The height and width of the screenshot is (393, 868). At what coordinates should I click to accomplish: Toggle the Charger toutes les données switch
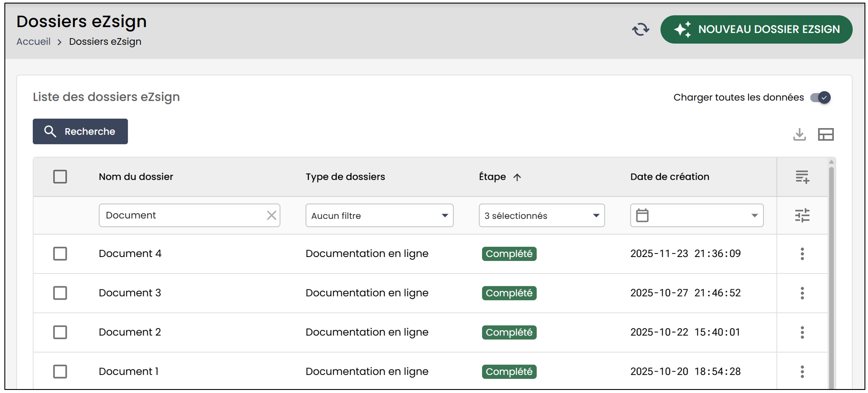point(820,97)
